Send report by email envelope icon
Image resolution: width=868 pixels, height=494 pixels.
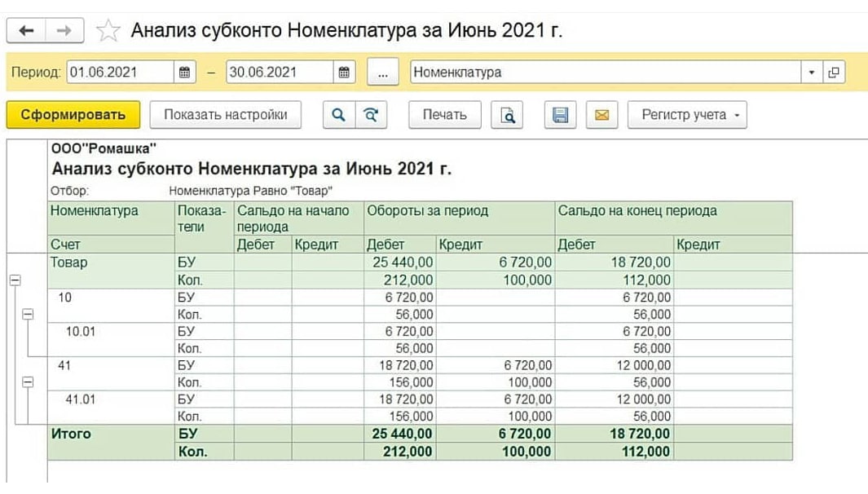pyautogui.click(x=601, y=115)
